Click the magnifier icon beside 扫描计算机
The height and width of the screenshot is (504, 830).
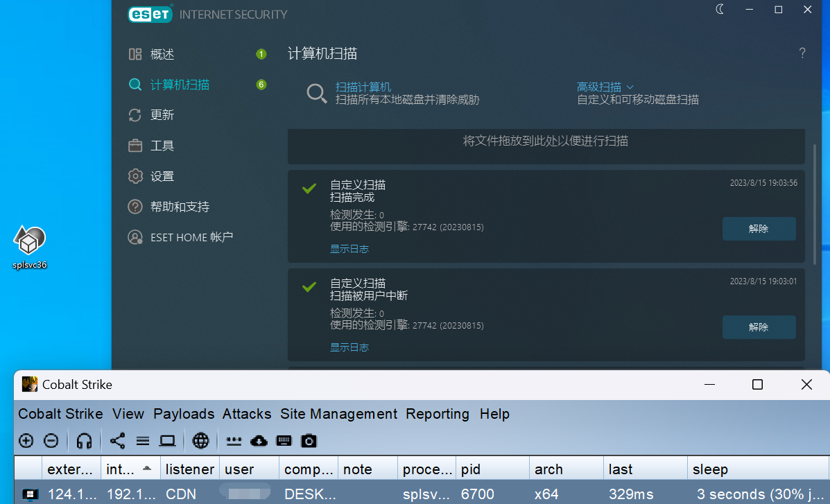click(x=317, y=93)
